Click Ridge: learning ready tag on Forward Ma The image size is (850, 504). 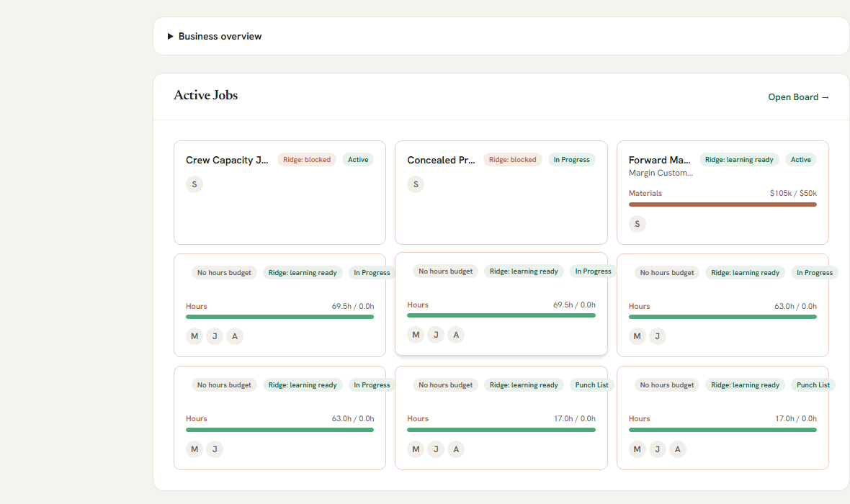(x=739, y=160)
